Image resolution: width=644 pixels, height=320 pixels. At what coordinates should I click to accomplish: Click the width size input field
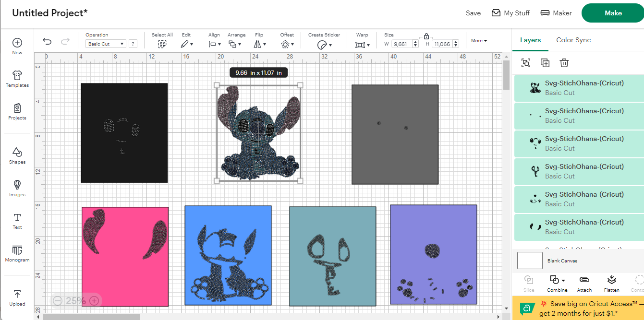coord(399,44)
